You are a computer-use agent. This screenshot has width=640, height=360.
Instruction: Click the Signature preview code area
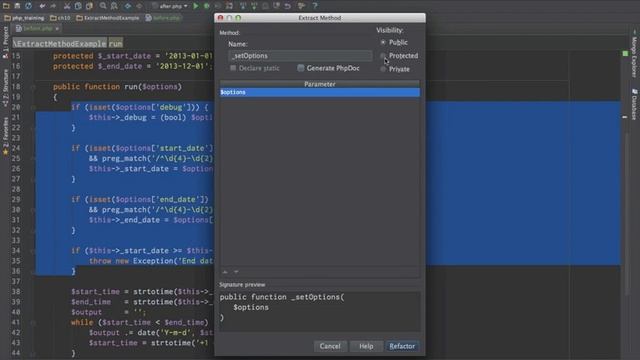click(320, 310)
